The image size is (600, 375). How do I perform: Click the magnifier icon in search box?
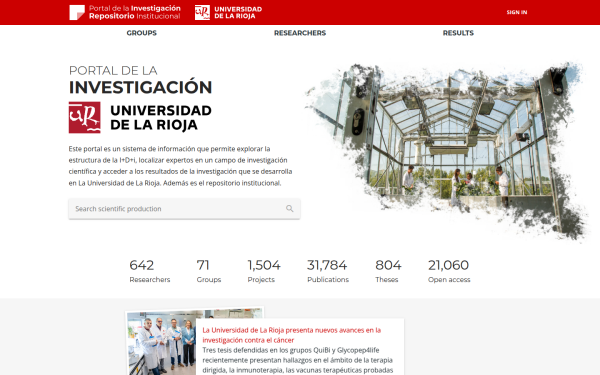point(290,209)
